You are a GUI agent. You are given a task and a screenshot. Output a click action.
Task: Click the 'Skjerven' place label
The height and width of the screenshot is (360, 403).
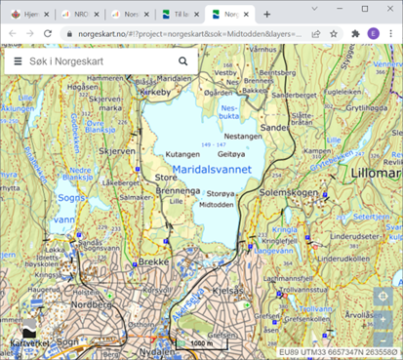[117, 151]
